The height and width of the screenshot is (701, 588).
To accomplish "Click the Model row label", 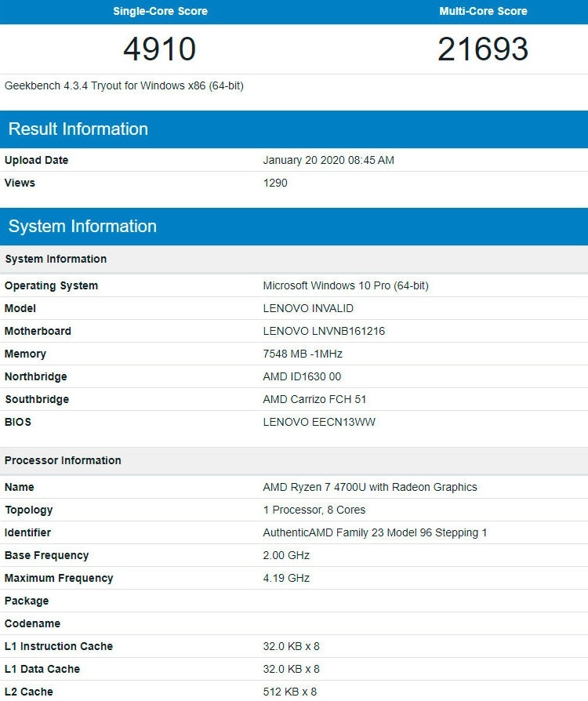I will [20, 308].
